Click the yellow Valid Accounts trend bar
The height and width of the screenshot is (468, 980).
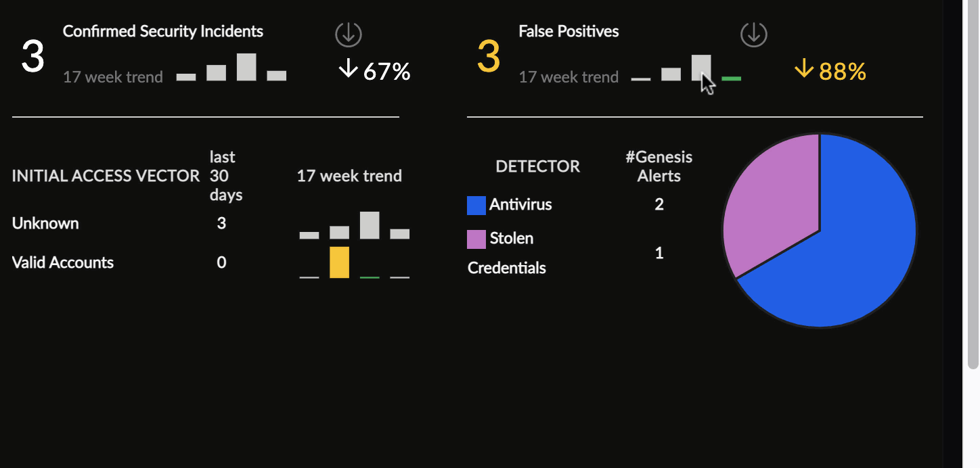point(339,262)
